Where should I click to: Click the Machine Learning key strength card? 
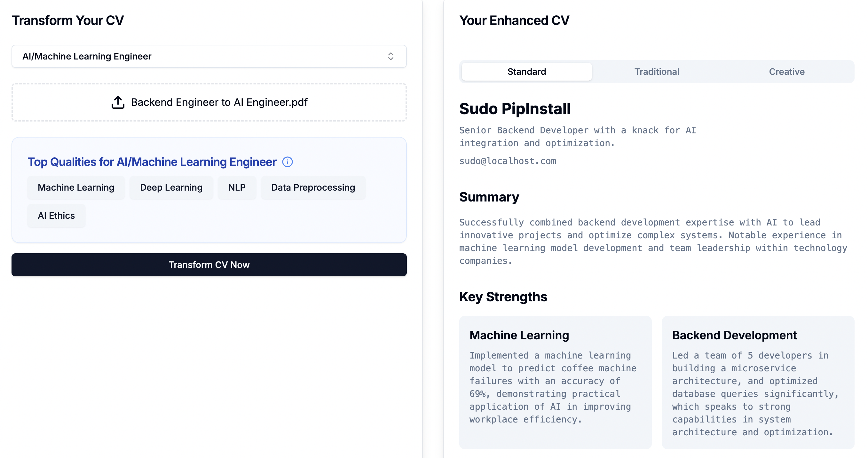tap(555, 382)
